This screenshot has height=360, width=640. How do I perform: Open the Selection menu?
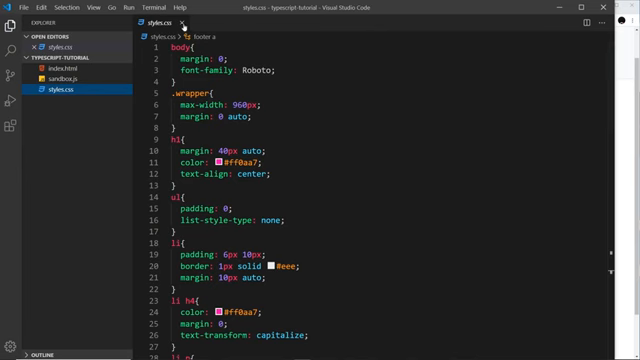point(67,7)
